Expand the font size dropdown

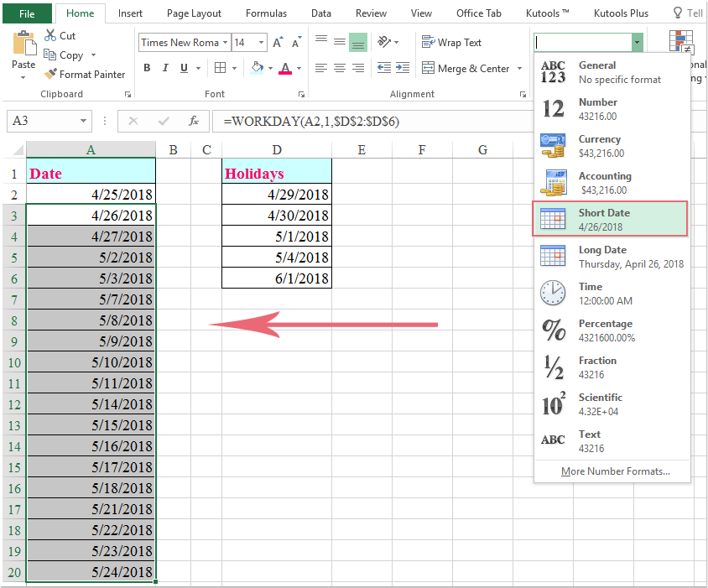click(x=261, y=42)
